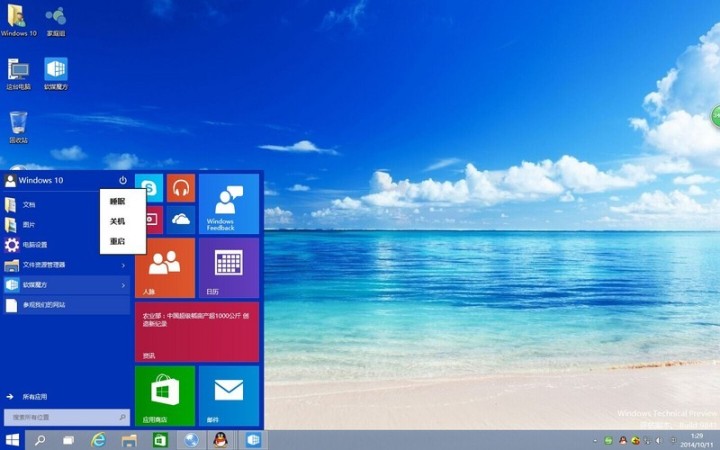Expand hidden system tray icons arrow

595,441
